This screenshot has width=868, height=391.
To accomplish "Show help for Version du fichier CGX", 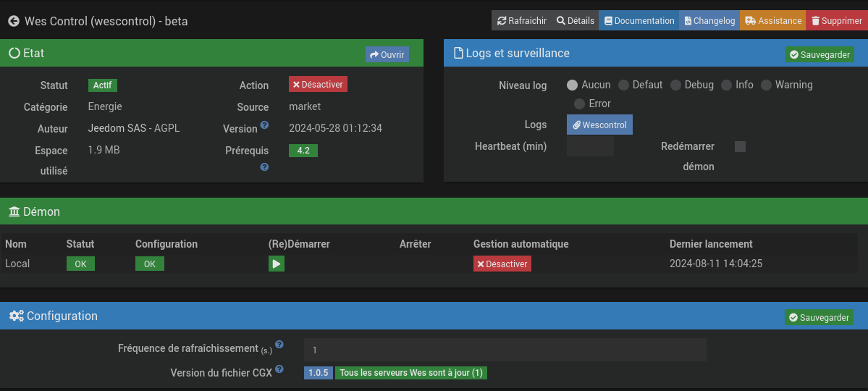I will (279, 369).
